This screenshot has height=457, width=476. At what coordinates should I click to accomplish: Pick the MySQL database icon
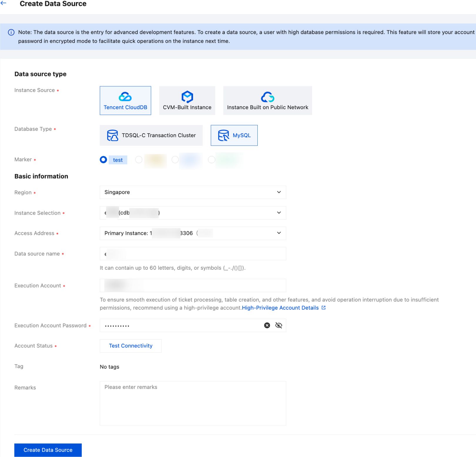224,135
